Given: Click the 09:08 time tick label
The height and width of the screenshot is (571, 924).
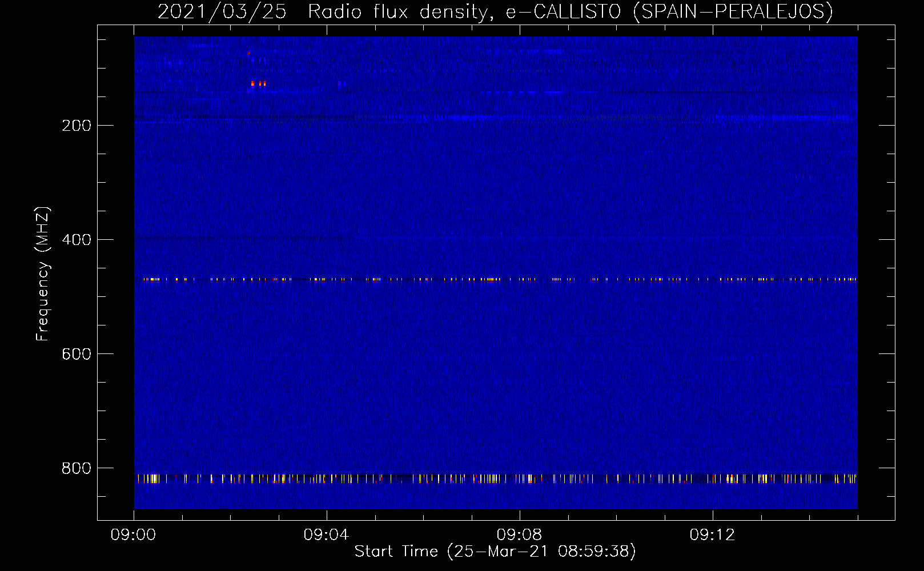Looking at the screenshot, I should tap(519, 535).
